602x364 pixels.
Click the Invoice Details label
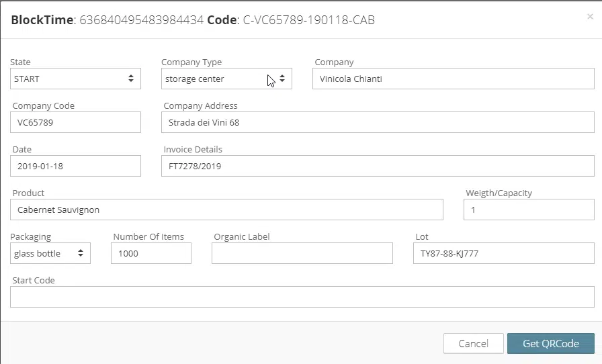click(x=193, y=149)
